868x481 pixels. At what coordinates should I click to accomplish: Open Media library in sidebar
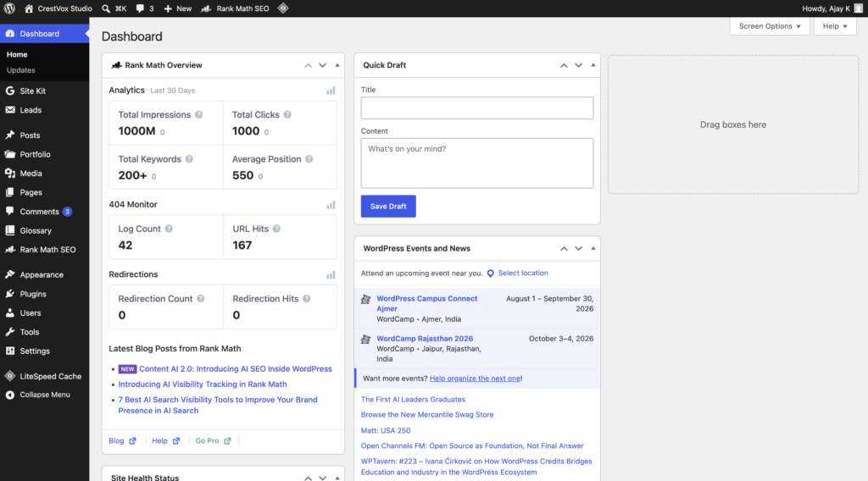[x=44, y=174]
